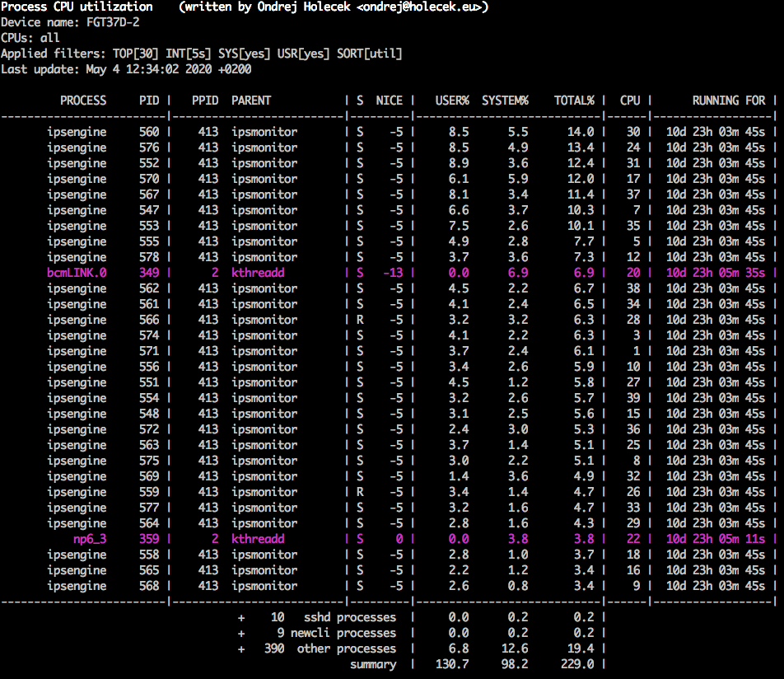This screenshot has height=679, width=784.
Task: Click the INT[5s] interval filter
Action: click(189, 54)
